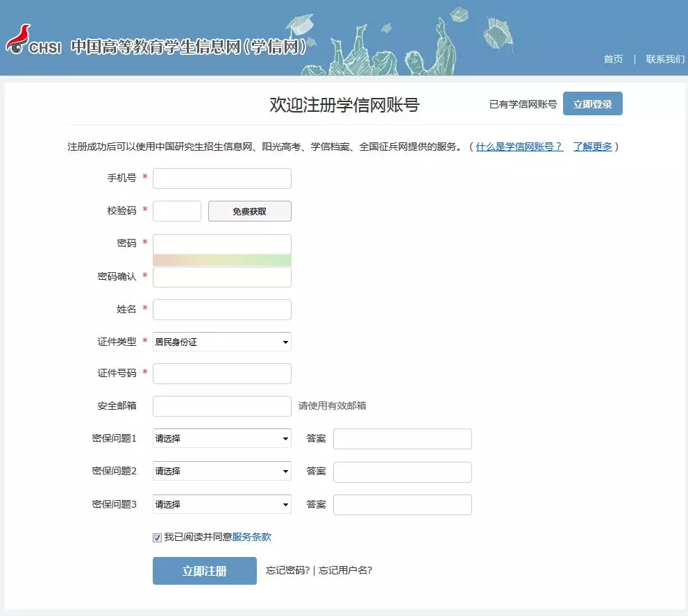Open the 联系我们 nav link
The image size is (688, 616).
click(x=665, y=59)
